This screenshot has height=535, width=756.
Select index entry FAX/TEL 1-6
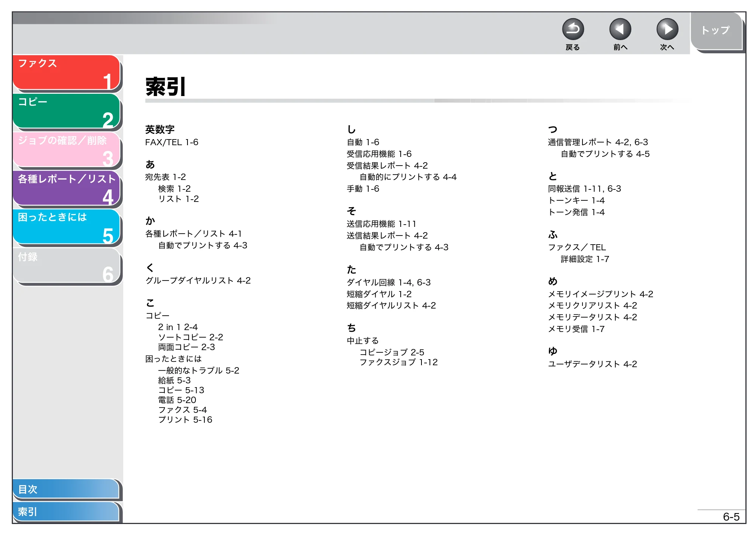(172, 142)
